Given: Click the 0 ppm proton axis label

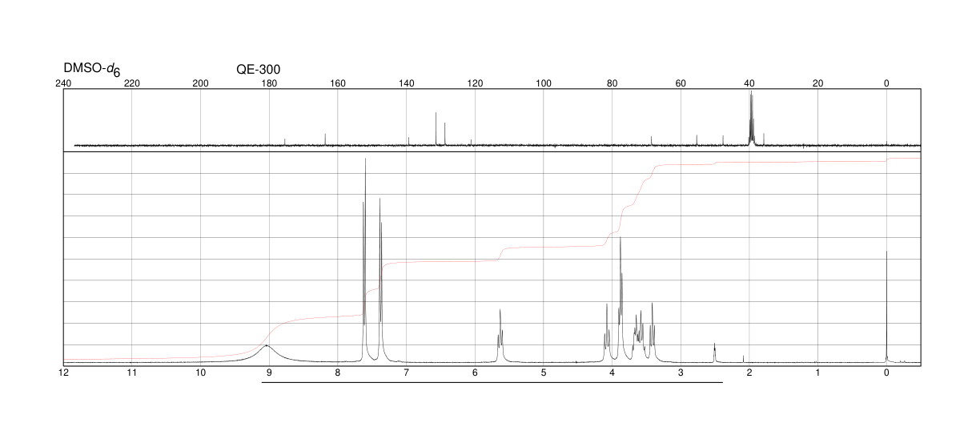Looking at the screenshot, I should tap(886, 373).
